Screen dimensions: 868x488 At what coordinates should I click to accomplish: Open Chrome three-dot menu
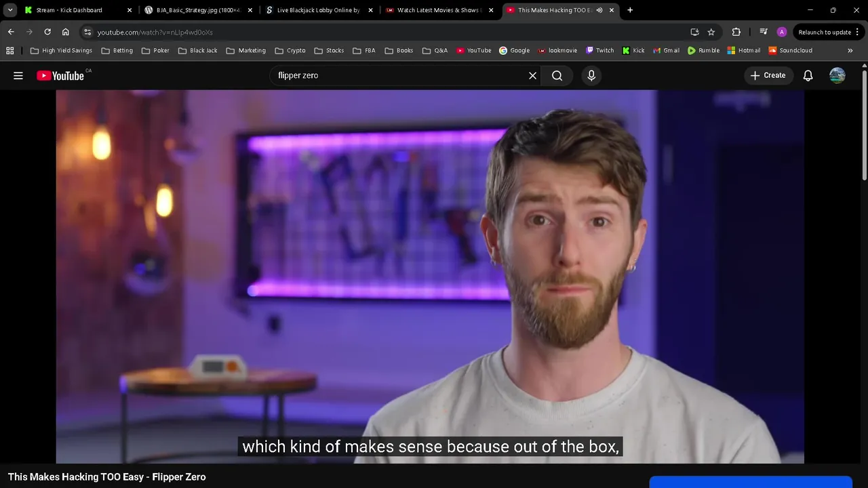point(858,32)
